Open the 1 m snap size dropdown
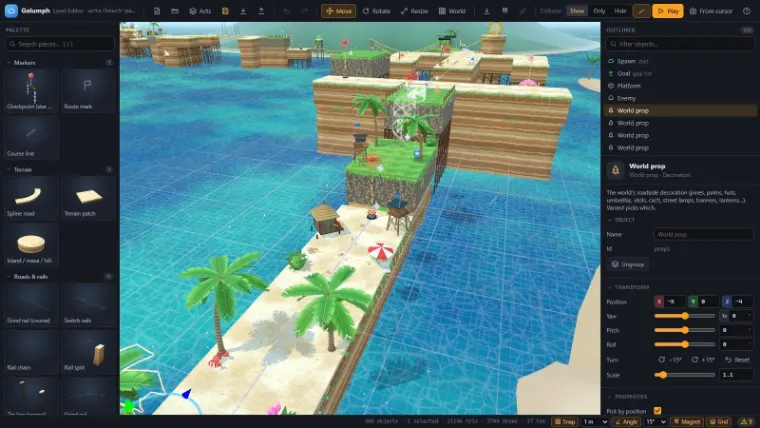 [x=595, y=422]
